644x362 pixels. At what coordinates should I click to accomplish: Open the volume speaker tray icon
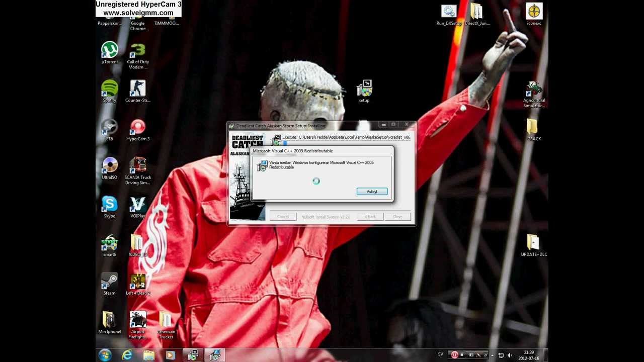coord(509,355)
